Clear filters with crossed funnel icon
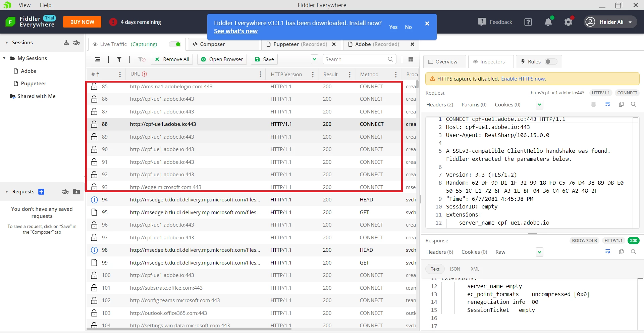 142,59
